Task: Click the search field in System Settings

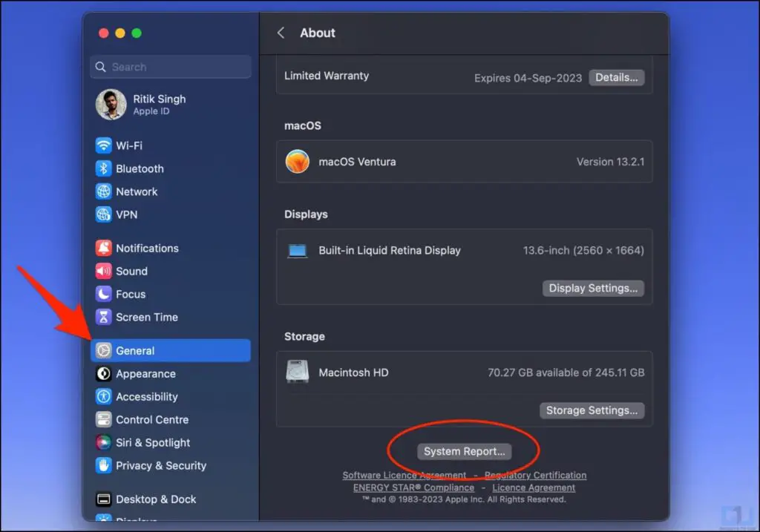Action: 170,67
